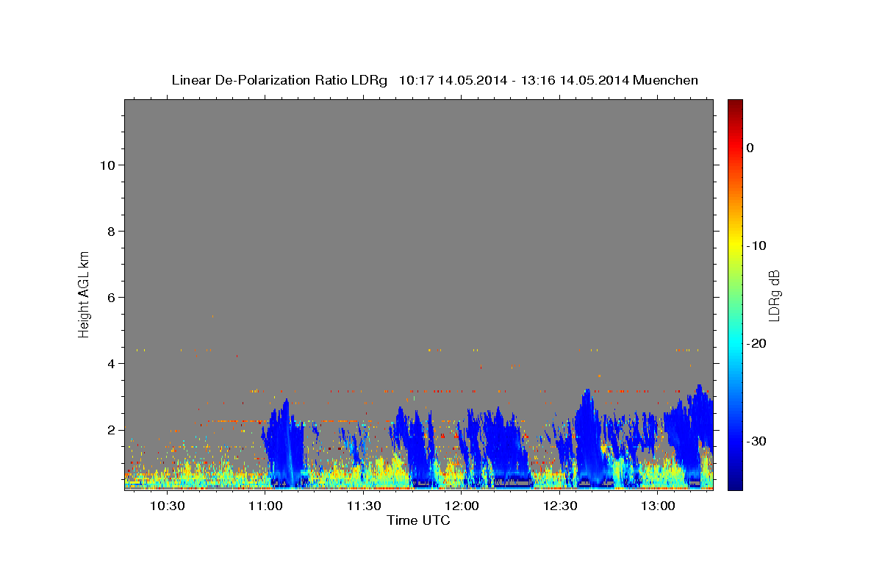Viewport: 882px width, 588px height.
Task: Click the 'LDRg dB' colorbar label
Action: [x=774, y=295]
